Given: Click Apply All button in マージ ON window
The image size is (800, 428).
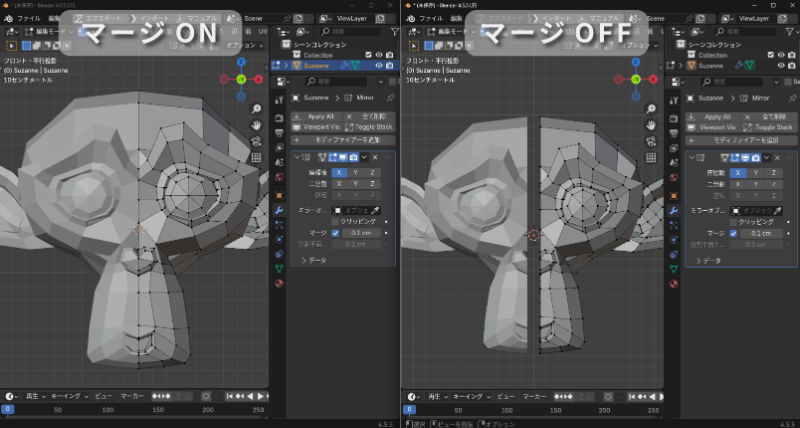Looking at the screenshot, I should [x=314, y=116].
